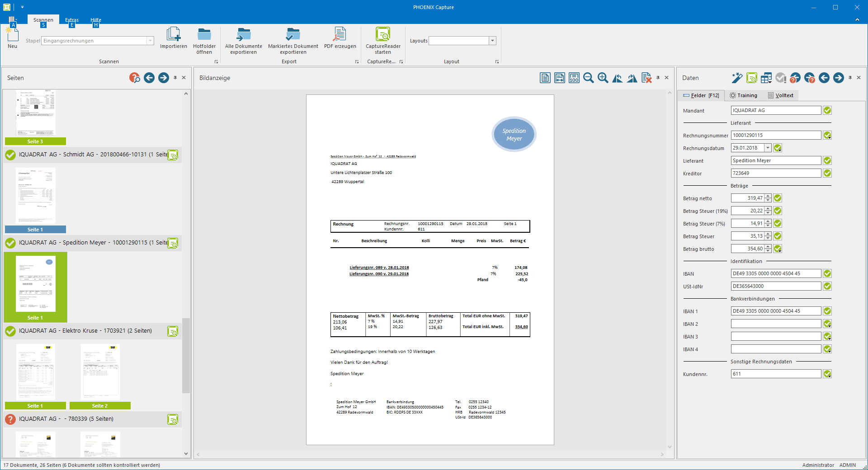The width and height of the screenshot is (868, 470).
Task: Go to next unchecked field in Daten
Action: pyautogui.click(x=810, y=78)
